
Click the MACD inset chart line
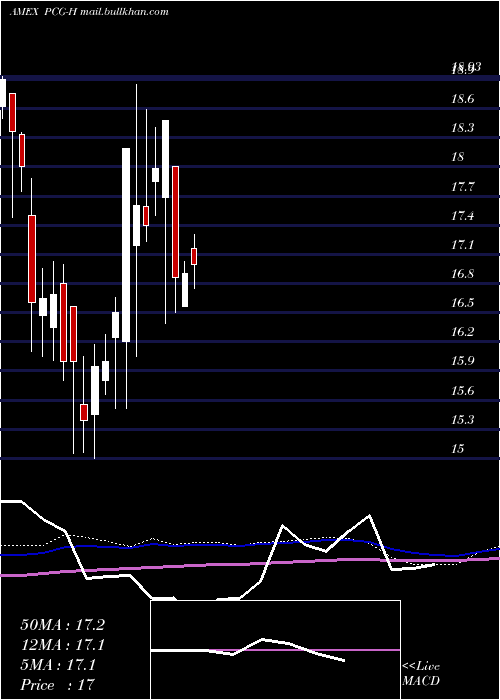click(248, 650)
